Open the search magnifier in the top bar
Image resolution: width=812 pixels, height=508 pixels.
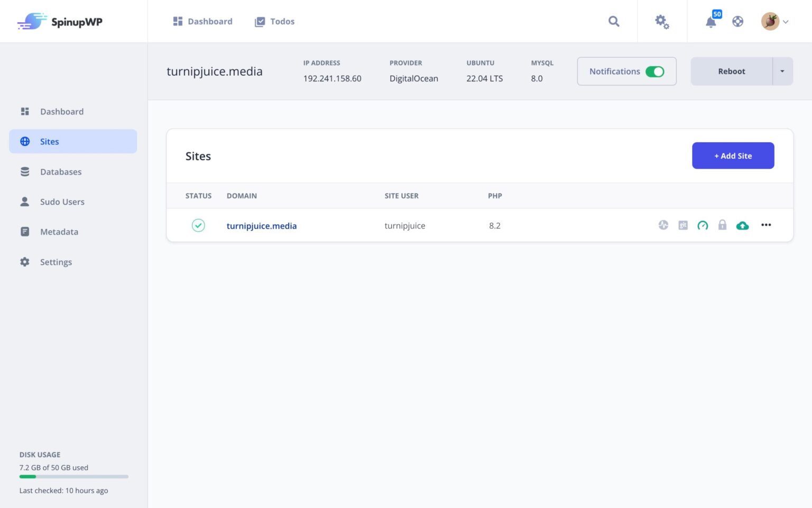614,21
